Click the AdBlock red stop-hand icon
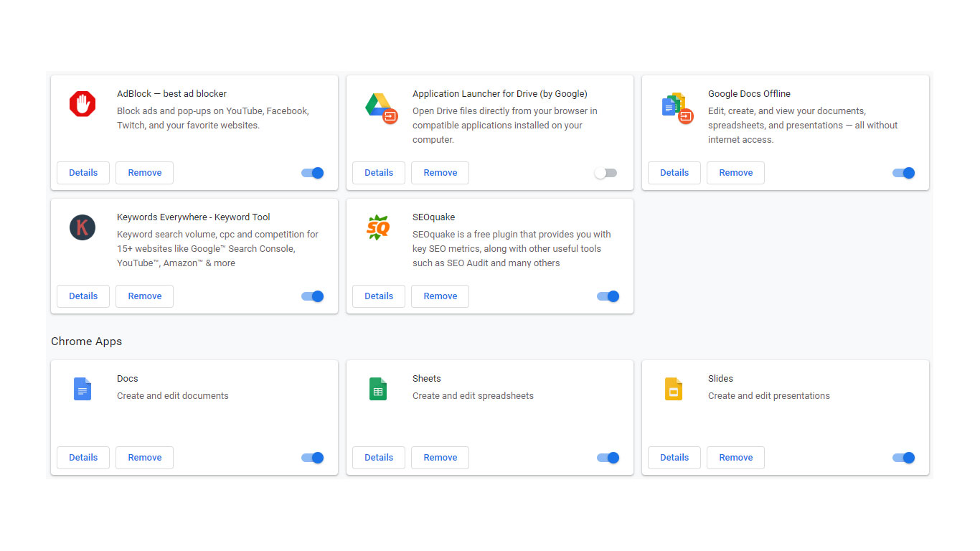The height and width of the screenshot is (551, 980). click(x=83, y=104)
